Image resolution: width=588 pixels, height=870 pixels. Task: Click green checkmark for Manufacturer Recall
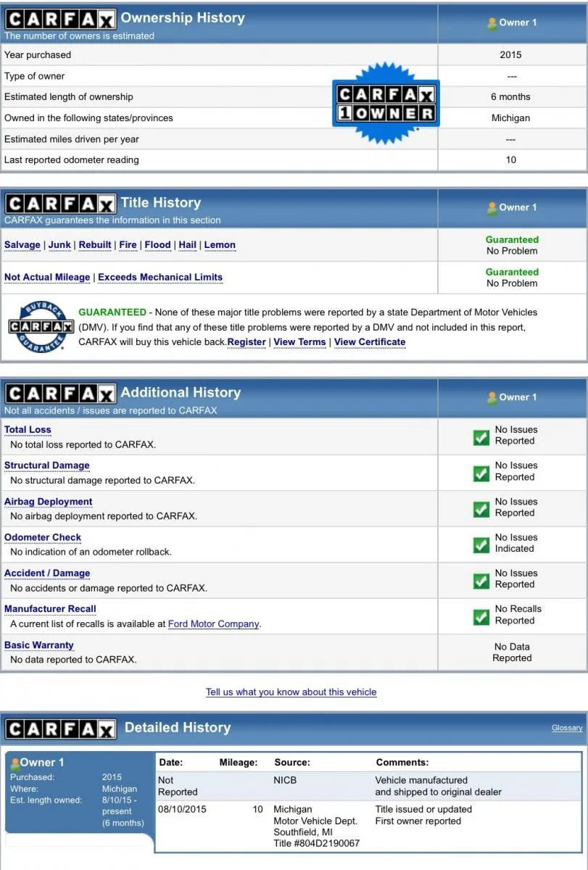(481, 617)
